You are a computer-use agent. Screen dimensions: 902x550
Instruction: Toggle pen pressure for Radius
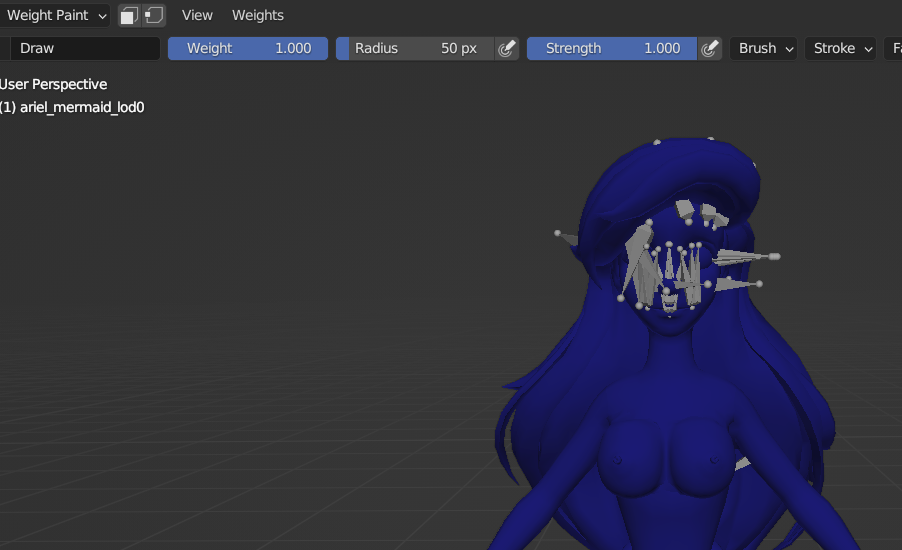[507, 48]
